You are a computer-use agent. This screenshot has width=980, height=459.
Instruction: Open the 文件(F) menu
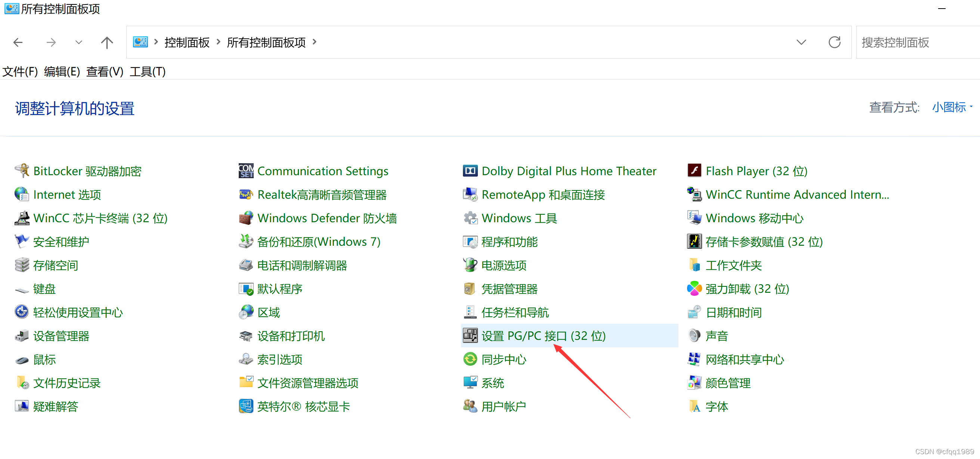pos(20,71)
